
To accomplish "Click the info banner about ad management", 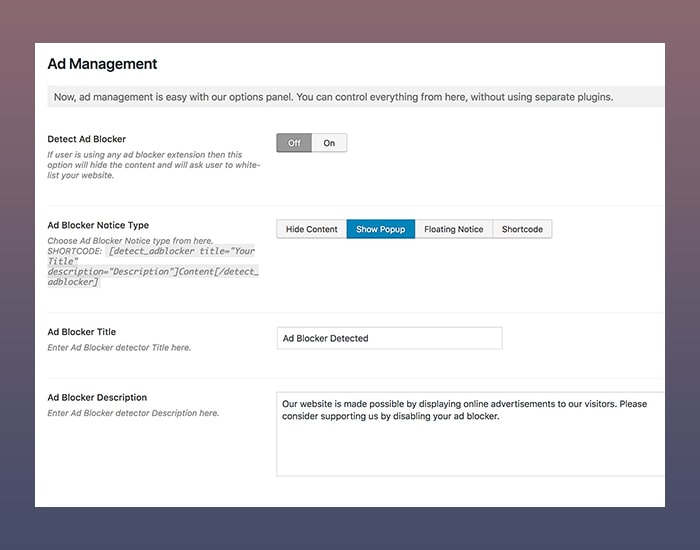I will click(x=356, y=97).
